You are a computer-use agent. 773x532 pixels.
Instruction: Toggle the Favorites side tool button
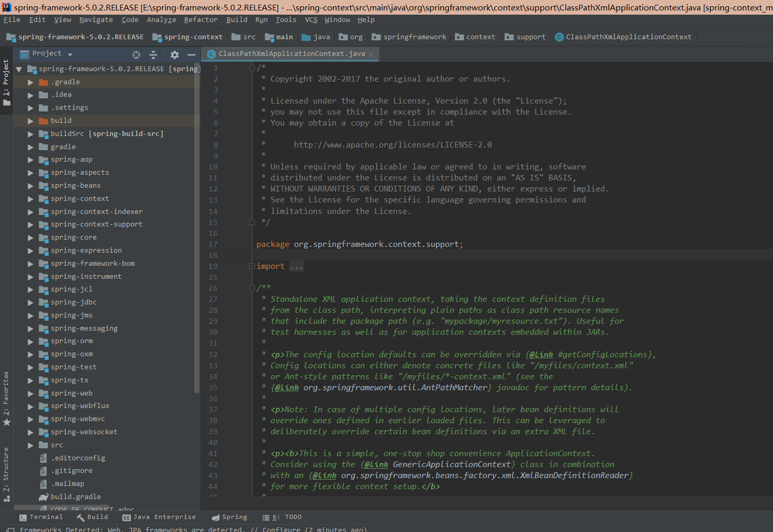coord(6,399)
